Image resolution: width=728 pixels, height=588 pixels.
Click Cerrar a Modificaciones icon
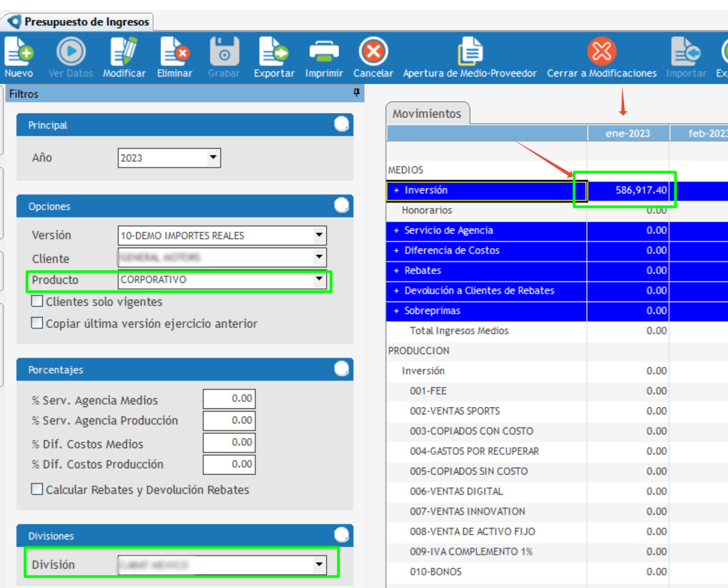(x=601, y=52)
